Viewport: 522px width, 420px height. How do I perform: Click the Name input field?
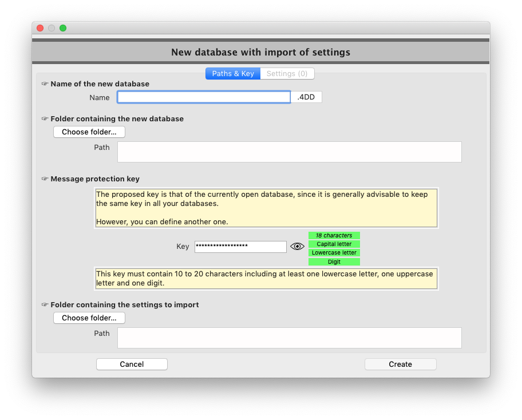[203, 97]
